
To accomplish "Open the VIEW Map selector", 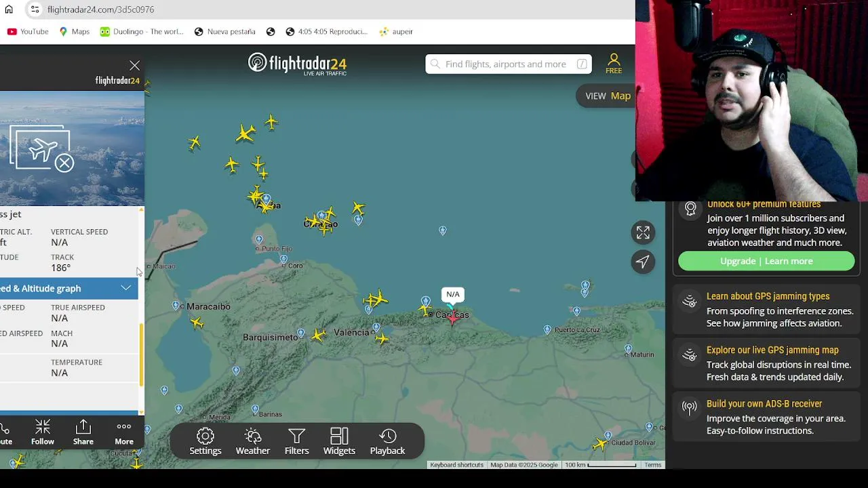I will [x=608, y=96].
